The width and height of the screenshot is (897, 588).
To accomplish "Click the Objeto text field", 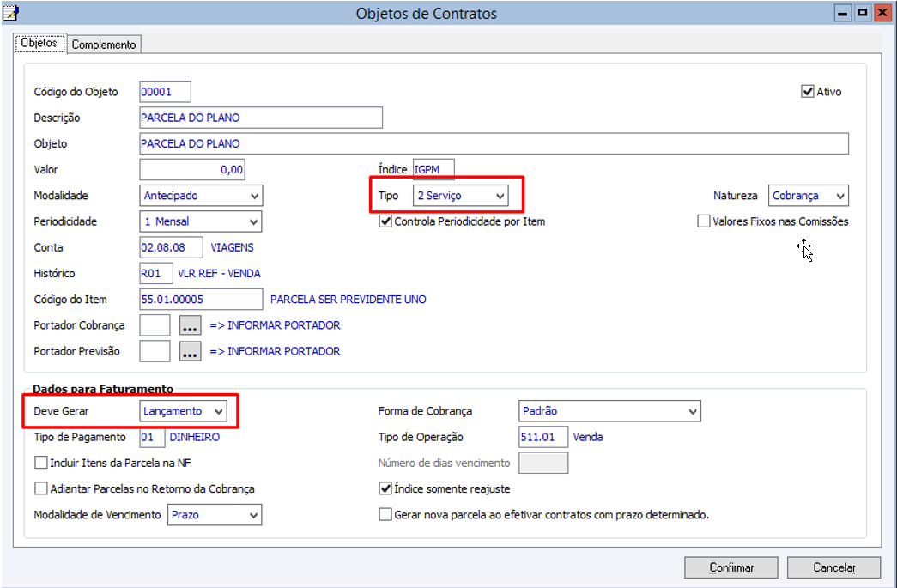I will [x=494, y=143].
